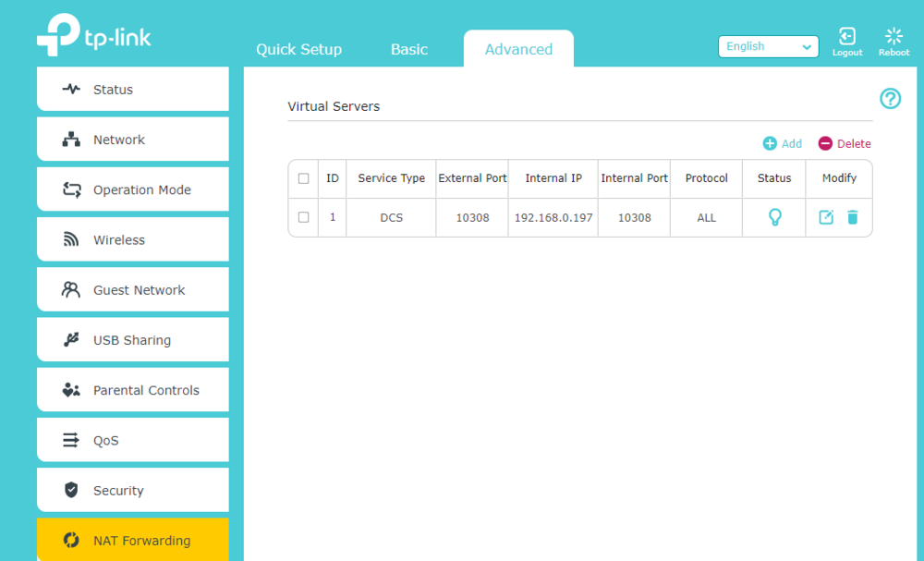Open the English language dropdown
This screenshot has width=924, height=561.
coord(769,46)
